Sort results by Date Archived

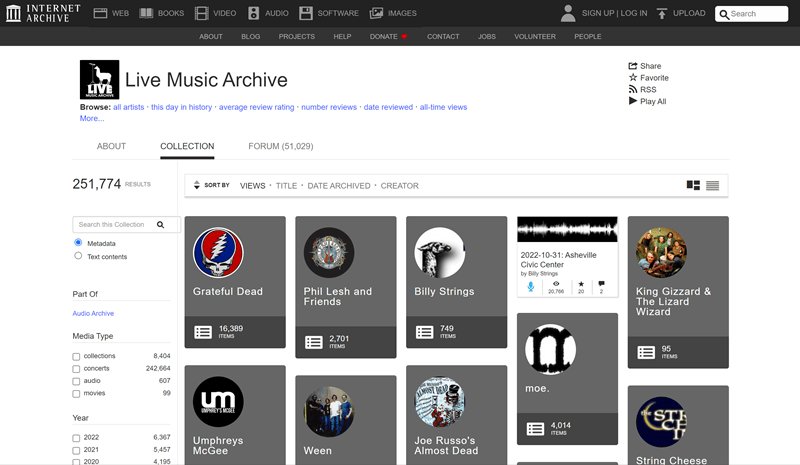coord(339,186)
